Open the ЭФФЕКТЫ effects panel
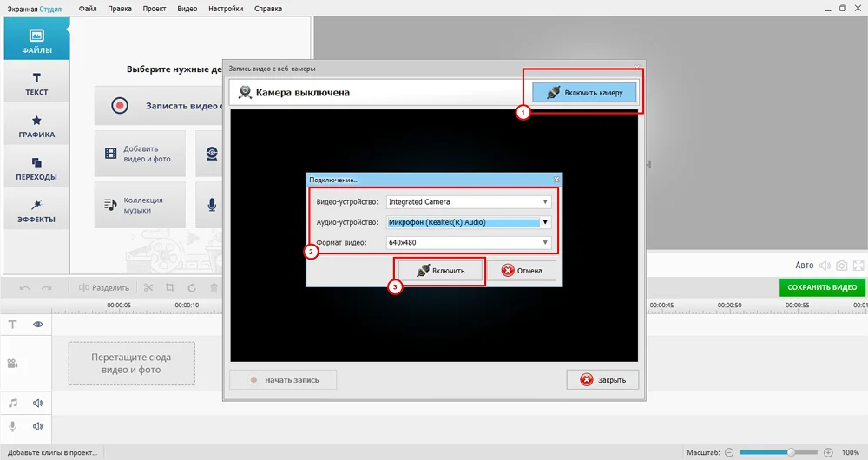 36,212
